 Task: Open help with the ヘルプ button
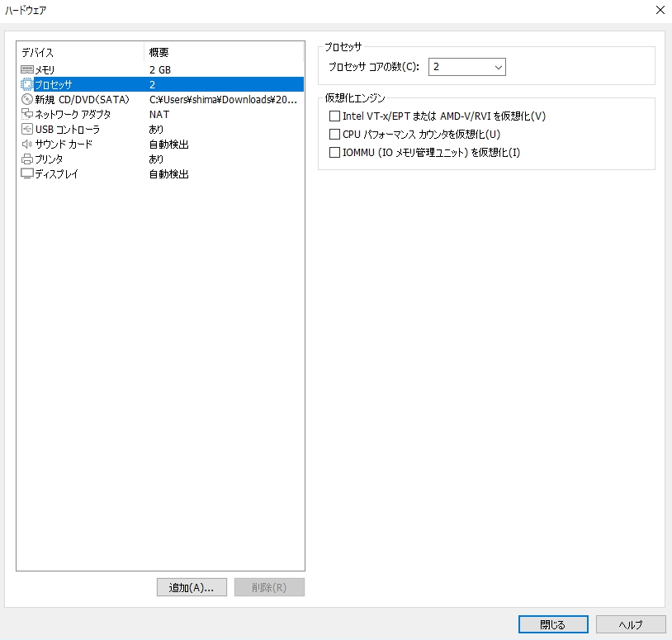coord(631,624)
